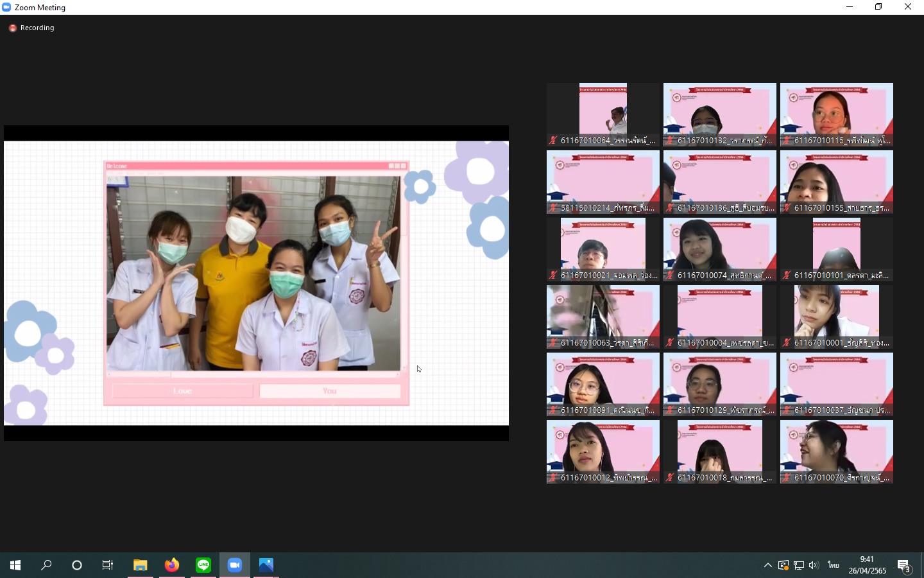This screenshot has height=578, width=924.
Task: Open the Cortana circle icon
Action: coord(77,565)
